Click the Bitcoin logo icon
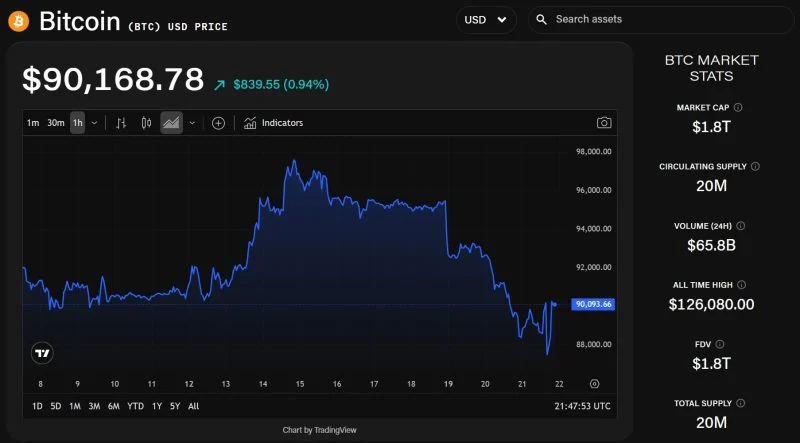The image size is (800, 443). [x=18, y=21]
